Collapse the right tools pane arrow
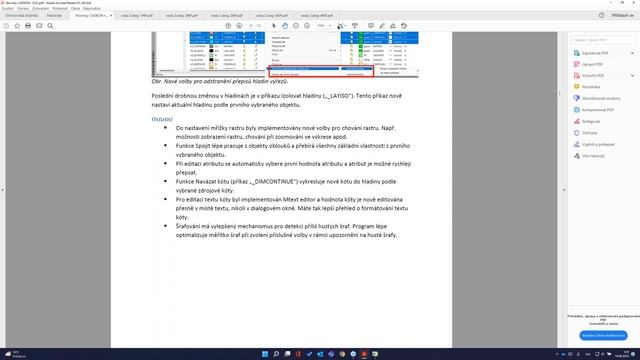Viewport: 640px width, 360px height. point(564,190)
